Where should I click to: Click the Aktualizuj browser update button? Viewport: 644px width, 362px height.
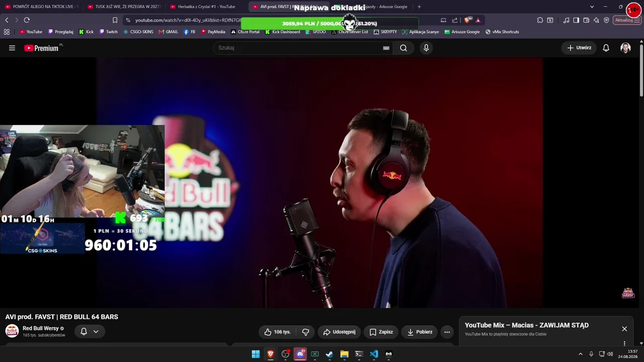coord(627,20)
